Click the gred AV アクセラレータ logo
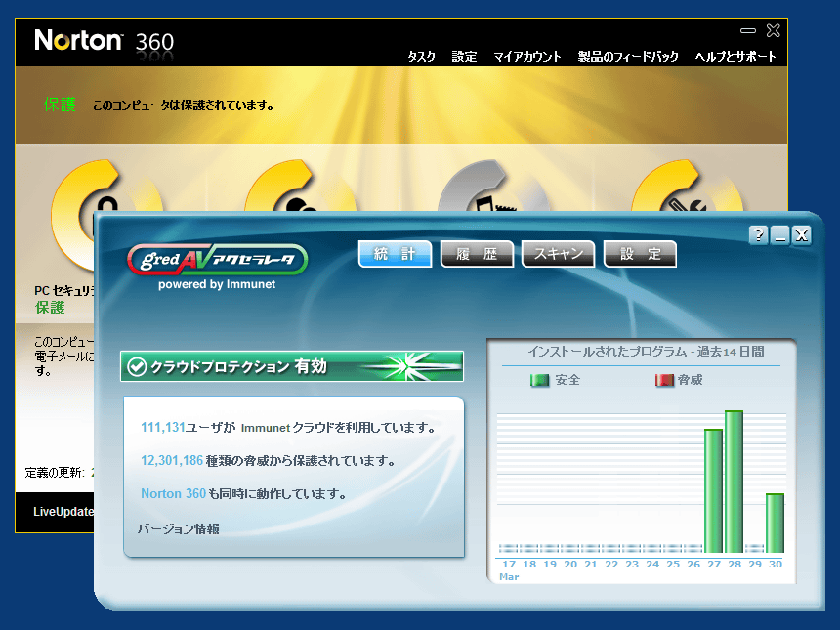Image resolution: width=840 pixels, height=630 pixels. pos(218,260)
